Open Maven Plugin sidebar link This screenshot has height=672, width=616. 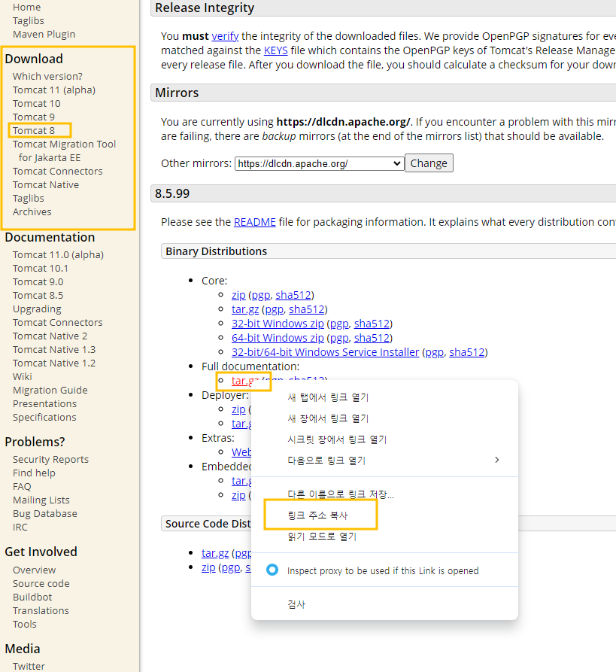coord(44,35)
